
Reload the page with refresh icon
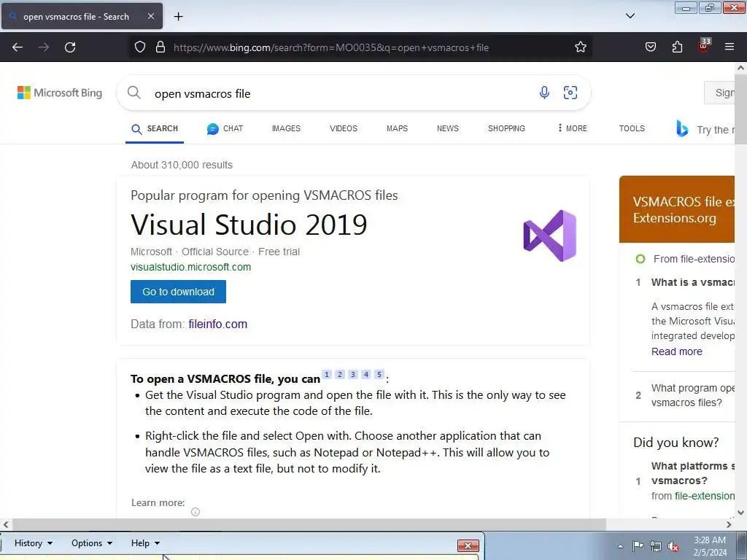[70, 47]
